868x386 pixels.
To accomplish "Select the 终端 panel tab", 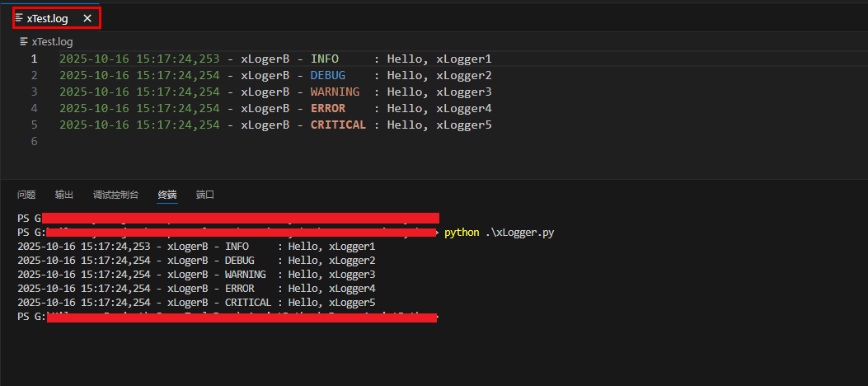I will 167,195.
